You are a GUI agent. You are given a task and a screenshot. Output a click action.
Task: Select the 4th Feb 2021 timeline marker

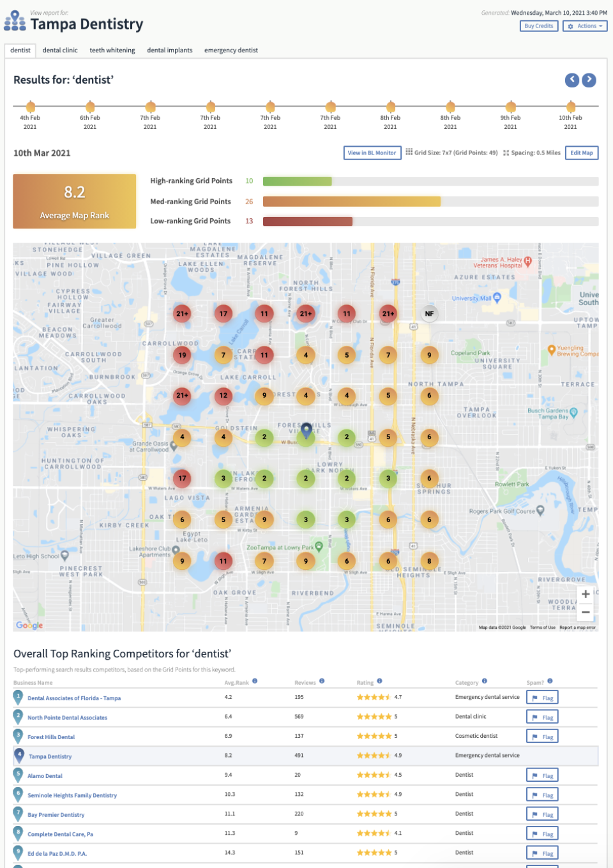click(x=30, y=107)
